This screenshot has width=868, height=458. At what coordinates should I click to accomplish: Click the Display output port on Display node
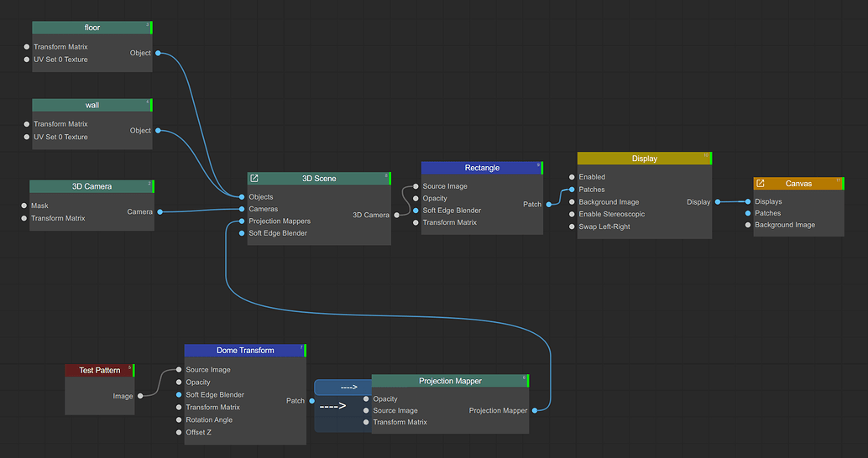pyautogui.click(x=718, y=202)
